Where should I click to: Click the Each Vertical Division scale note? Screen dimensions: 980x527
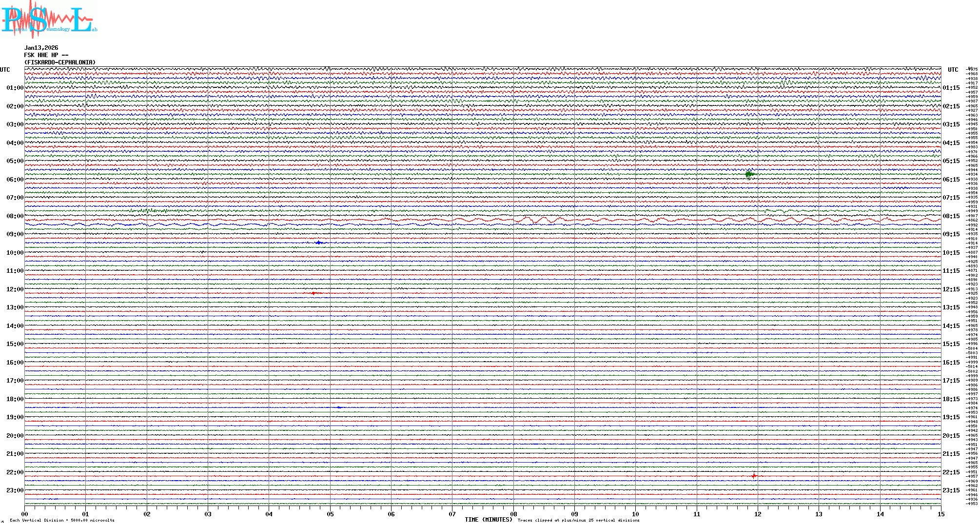(62, 520)
